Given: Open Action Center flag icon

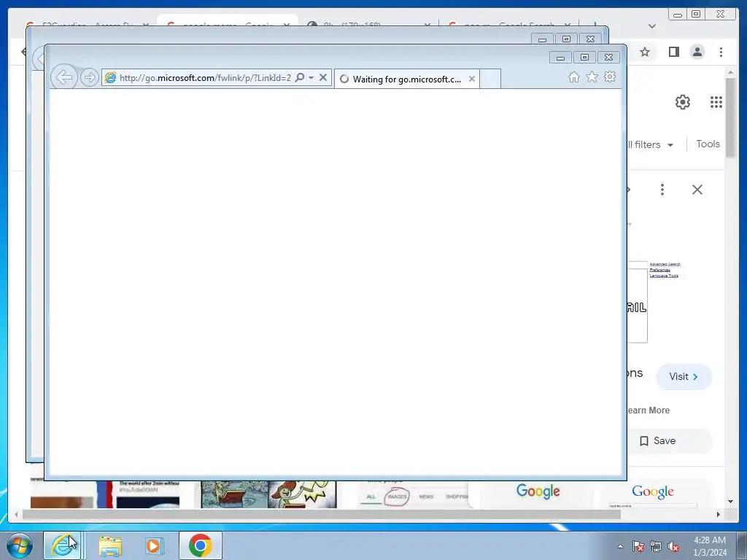Looking at the screenshot, I should tap(638, 547).
